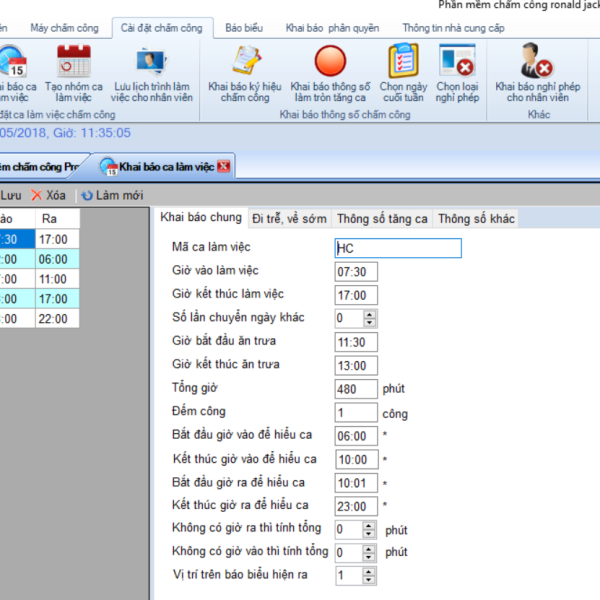600x600 pixels.
Task: Decrease 'Vị trí trên báo biểu hiện ra' stepper
Action: (370, 579)
